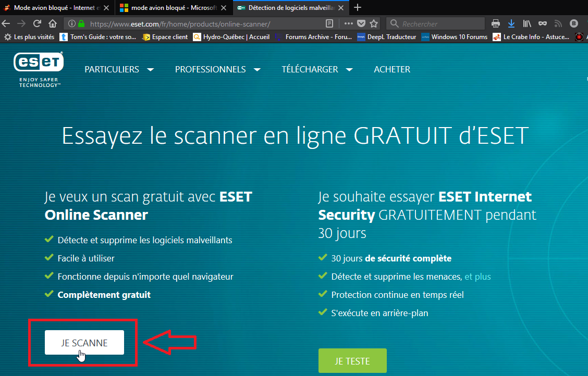The height and width of the screenshot is (376, 588).
Task: Open the Le Crabe Info bookmark
Action: tap(531, 36)
